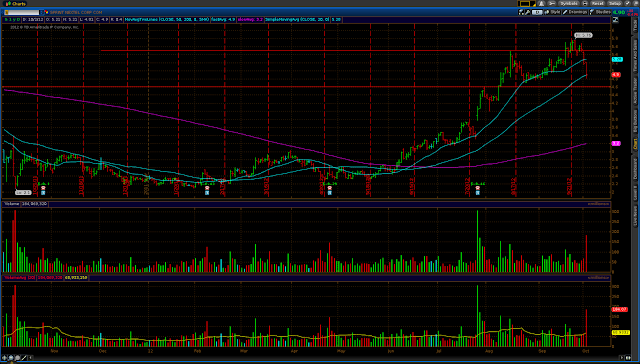Click the wrench chart settings icon
This screenshot has height=364, width=640.
click(x=527, y=12)
